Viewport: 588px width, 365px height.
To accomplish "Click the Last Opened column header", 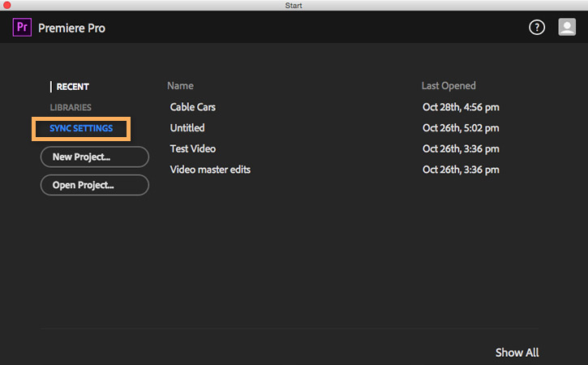I will pyautogui.click(x=449, y=86).
